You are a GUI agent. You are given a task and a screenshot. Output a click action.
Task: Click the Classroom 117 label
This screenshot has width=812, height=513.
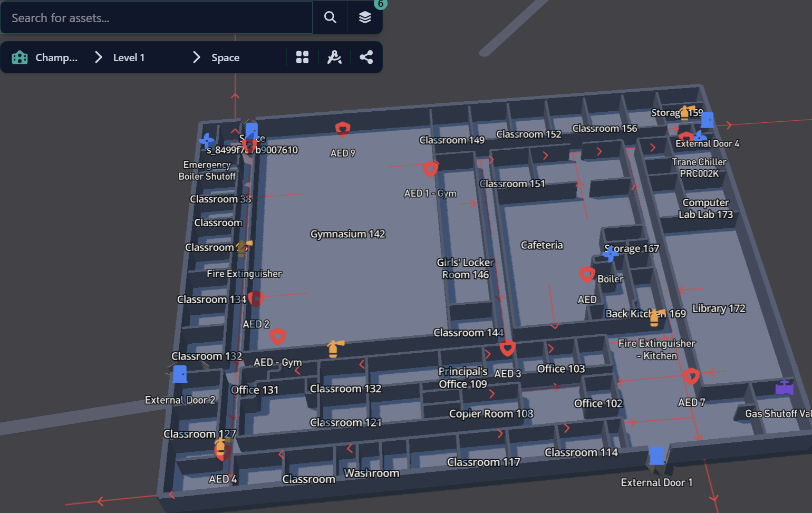484,462
